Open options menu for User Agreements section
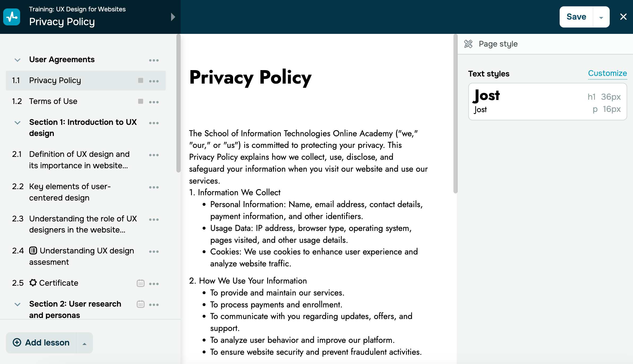 (x=154, y=60)
